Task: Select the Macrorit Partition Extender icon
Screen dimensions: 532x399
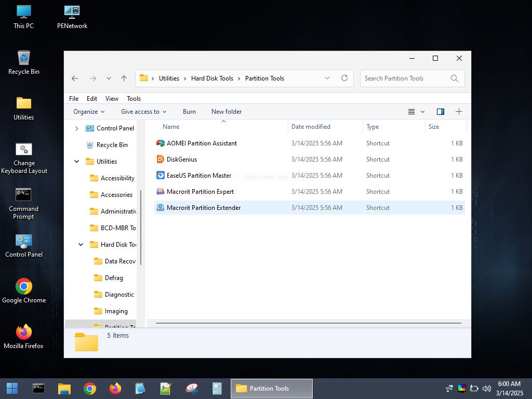Action: coord(160,208)
